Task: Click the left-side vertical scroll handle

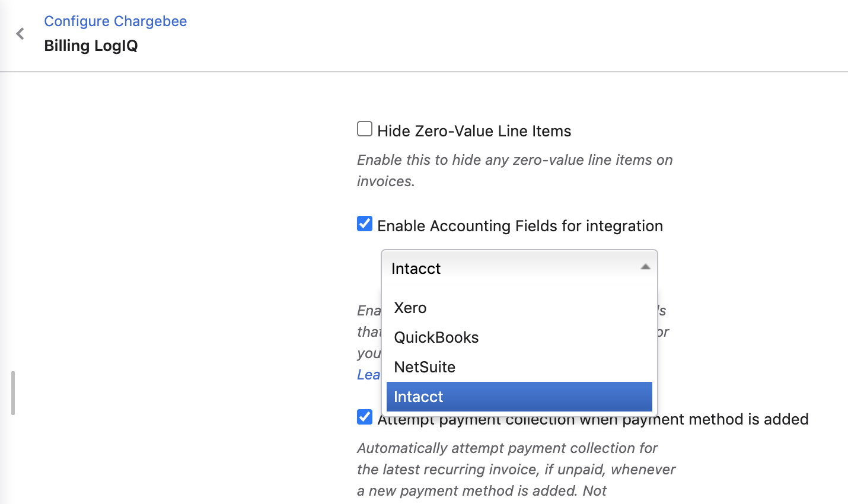Action: click(12, 393)
